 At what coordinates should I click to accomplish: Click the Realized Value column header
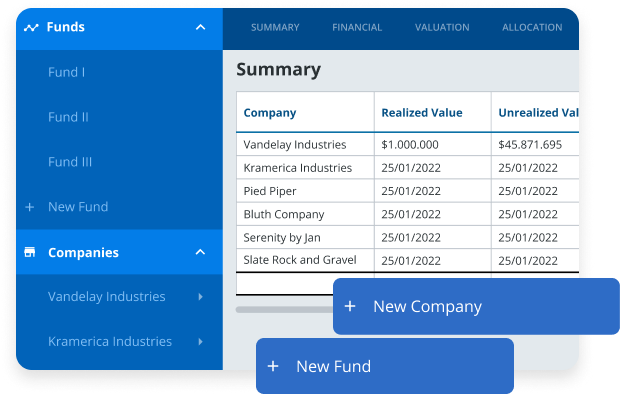coord(433,112)
